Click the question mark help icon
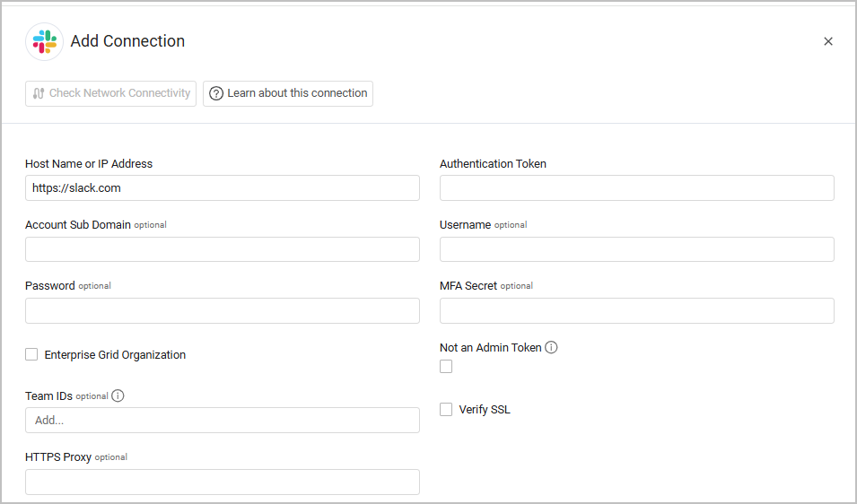 point(216,93)
